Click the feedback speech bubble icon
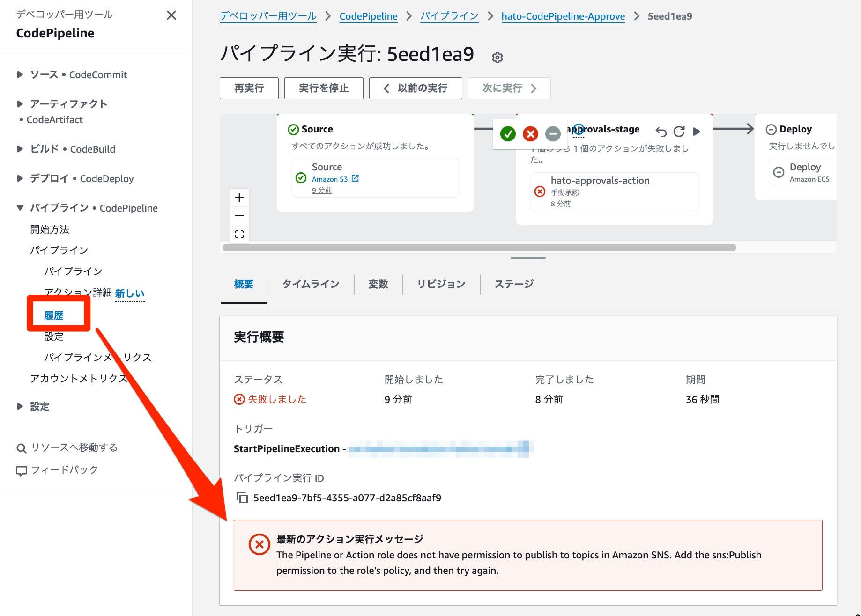The image size is (861, 616). [22, 470]
